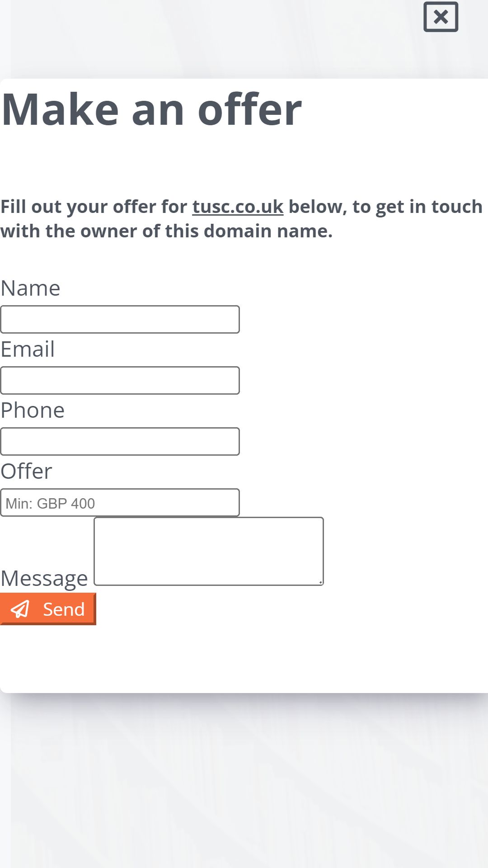Image resolution: width=488 pixels, height=868 pixels.
Task: Select the Email input field
Action: click(120, 380)
